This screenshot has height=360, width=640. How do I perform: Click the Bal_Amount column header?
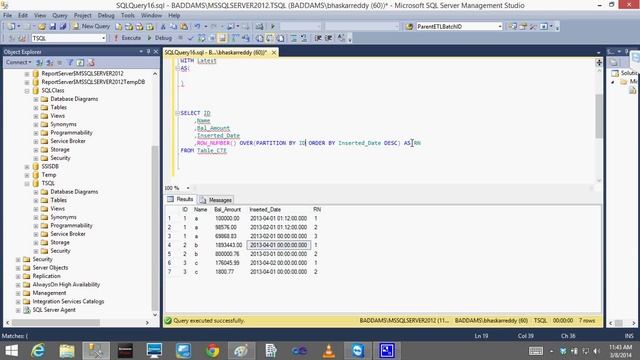click(227, 209)
